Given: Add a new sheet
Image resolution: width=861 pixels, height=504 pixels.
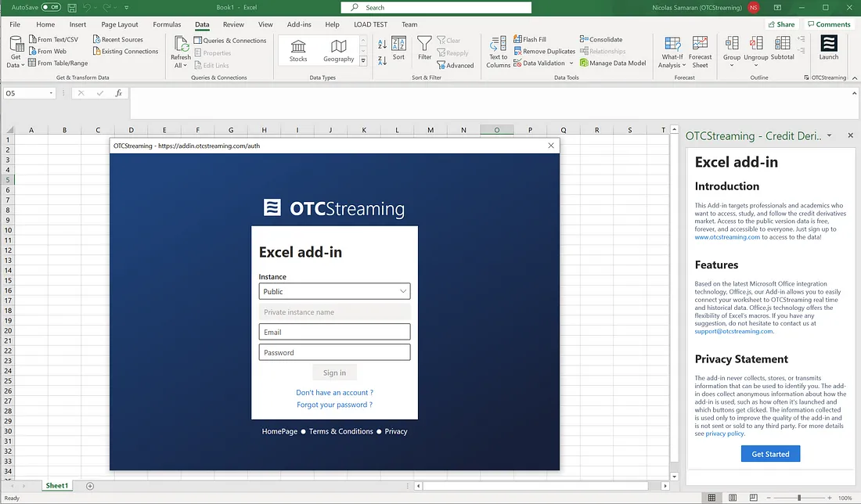Looking at the screenshot, I should (x=90, y=486).
